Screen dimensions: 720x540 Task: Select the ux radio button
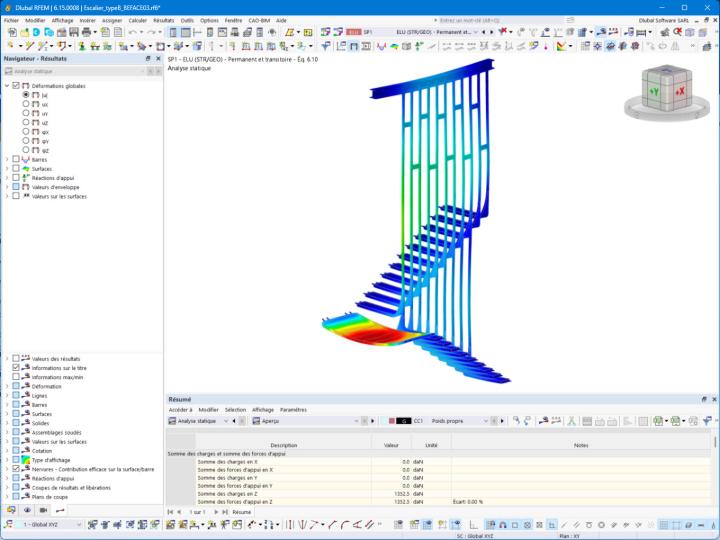pos(26,104)
